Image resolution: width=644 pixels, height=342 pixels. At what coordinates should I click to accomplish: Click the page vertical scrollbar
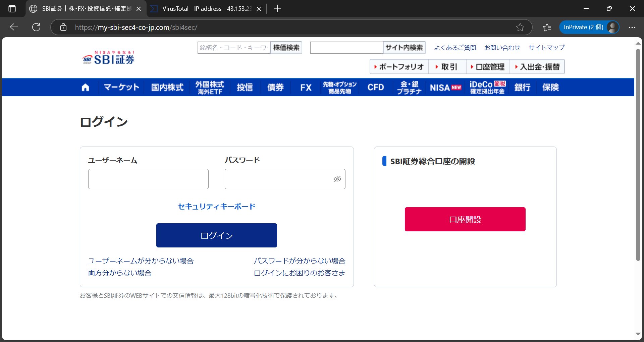click(638, 155)
